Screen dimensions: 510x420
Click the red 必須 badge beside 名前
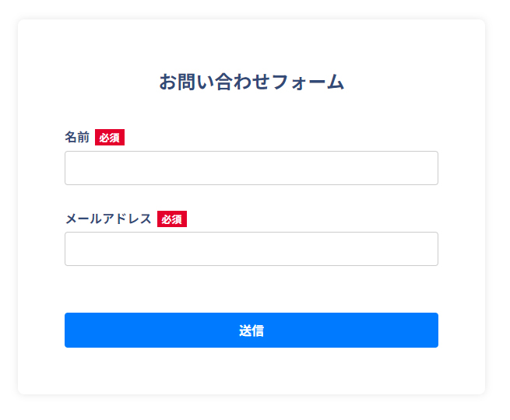[x=110, y=138]
